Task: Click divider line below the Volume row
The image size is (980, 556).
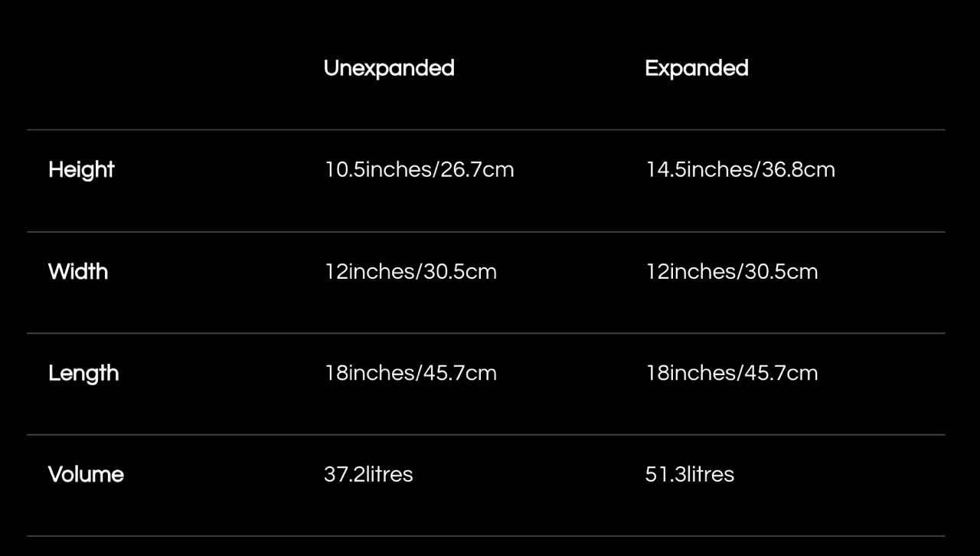Action: tap(486, 536)
